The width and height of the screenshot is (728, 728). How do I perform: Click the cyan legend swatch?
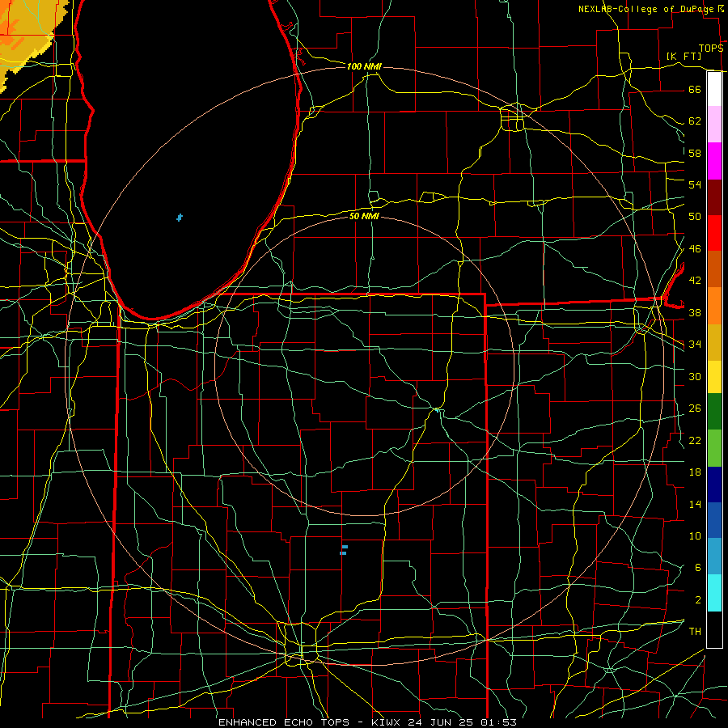pyautogui.click(x=714, y=593)
